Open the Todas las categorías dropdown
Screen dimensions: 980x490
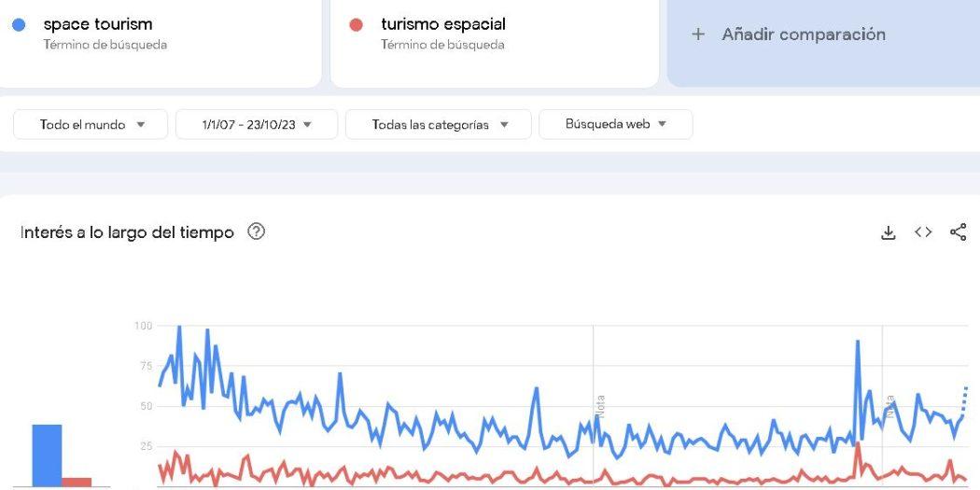tap(438, 124)
